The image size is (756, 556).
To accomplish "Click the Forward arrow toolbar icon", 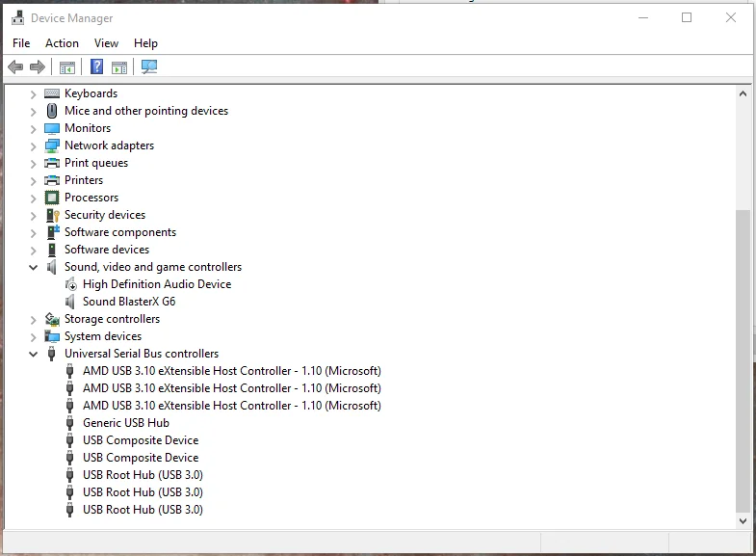I will (38, 66).
